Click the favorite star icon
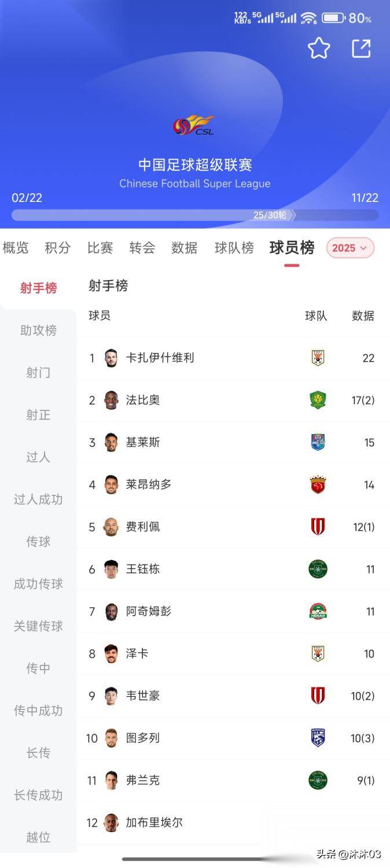 pyautogui.click(x=320, y=49)
